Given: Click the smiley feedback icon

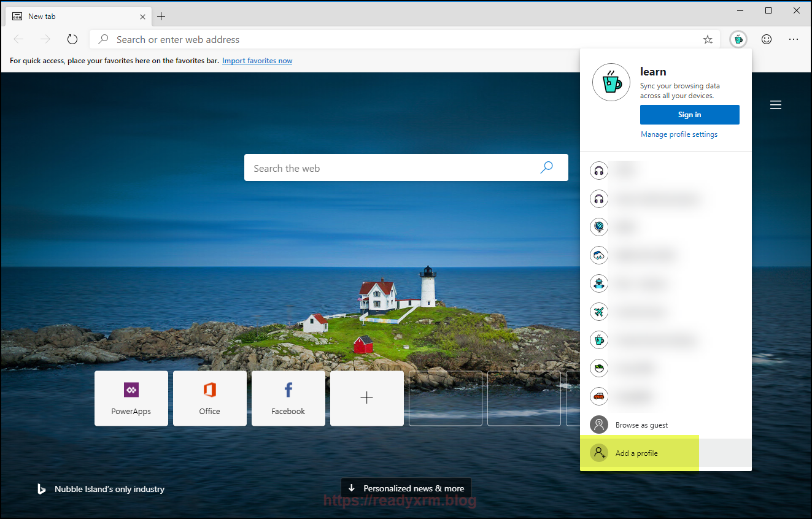Looking at the screenshot, I should pyautogui.click(x=767, y=39).
